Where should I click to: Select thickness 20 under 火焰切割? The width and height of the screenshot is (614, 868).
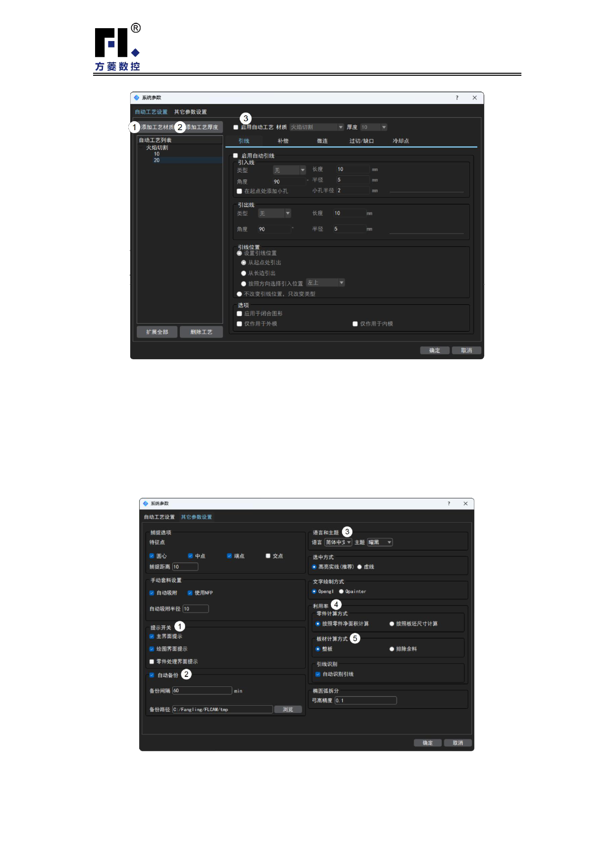(157, 160)
